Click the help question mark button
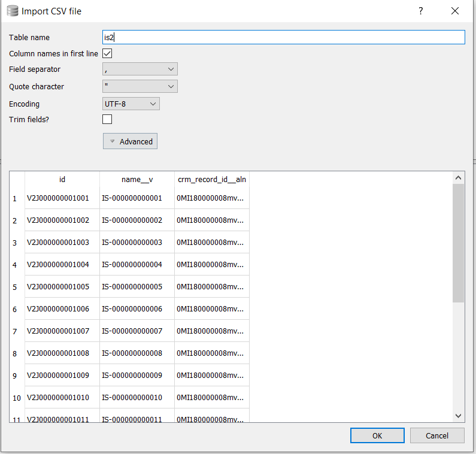Screen dimensions: 476x454 coord(420,11)
